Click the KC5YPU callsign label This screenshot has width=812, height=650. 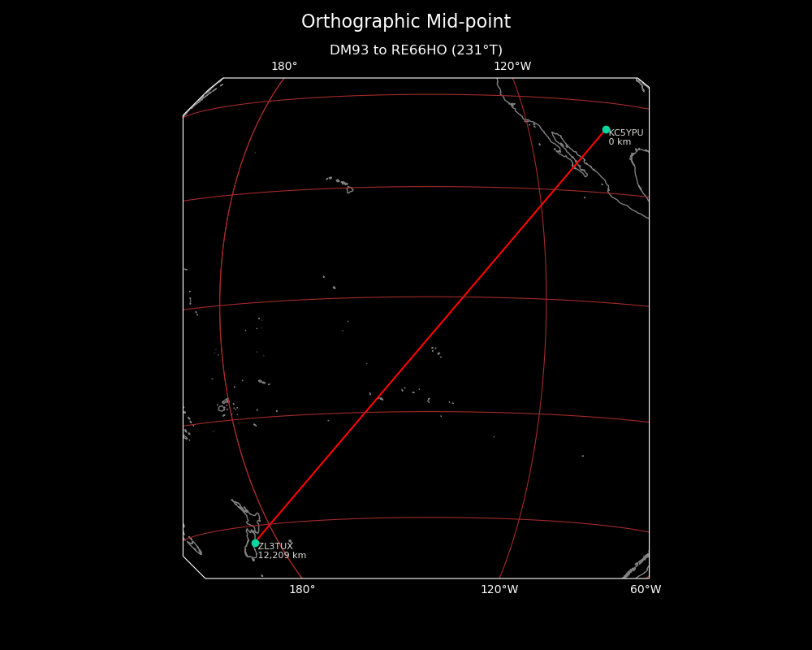[626, 132]
